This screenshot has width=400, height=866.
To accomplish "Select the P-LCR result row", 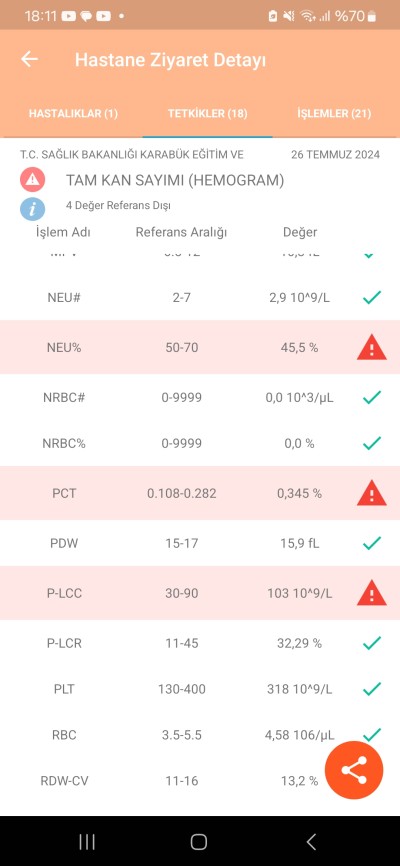I will click(200, 643).
